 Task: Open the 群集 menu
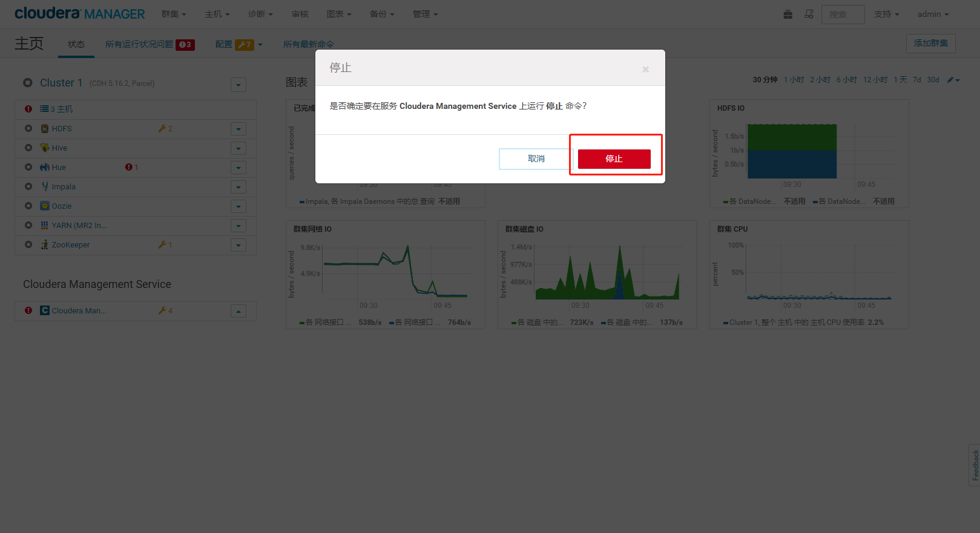[174, 14]
